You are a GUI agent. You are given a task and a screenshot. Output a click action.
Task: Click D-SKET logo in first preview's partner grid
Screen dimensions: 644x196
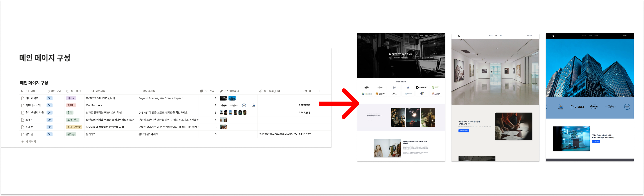pyautogui.click(x=422, y=88)
